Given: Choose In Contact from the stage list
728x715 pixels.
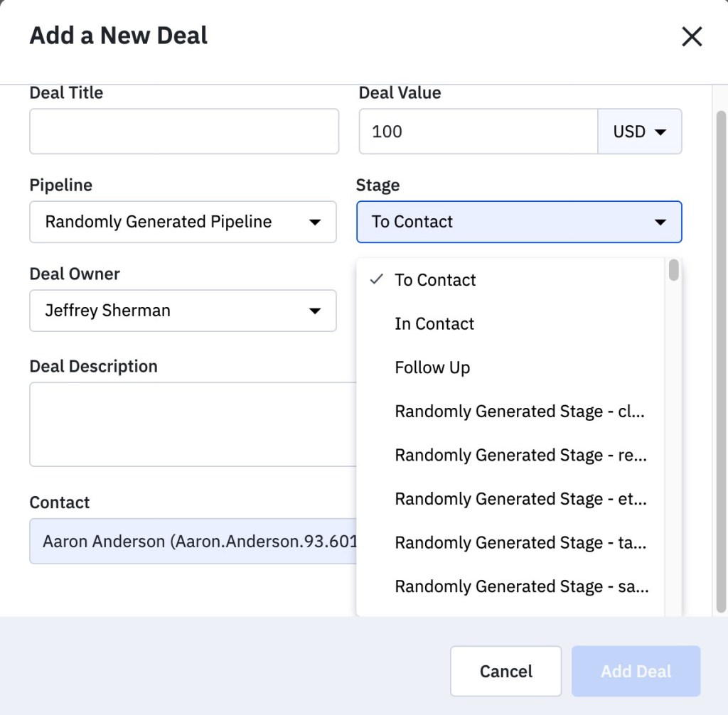Looking at the screenshot, I should coord(434,324).
